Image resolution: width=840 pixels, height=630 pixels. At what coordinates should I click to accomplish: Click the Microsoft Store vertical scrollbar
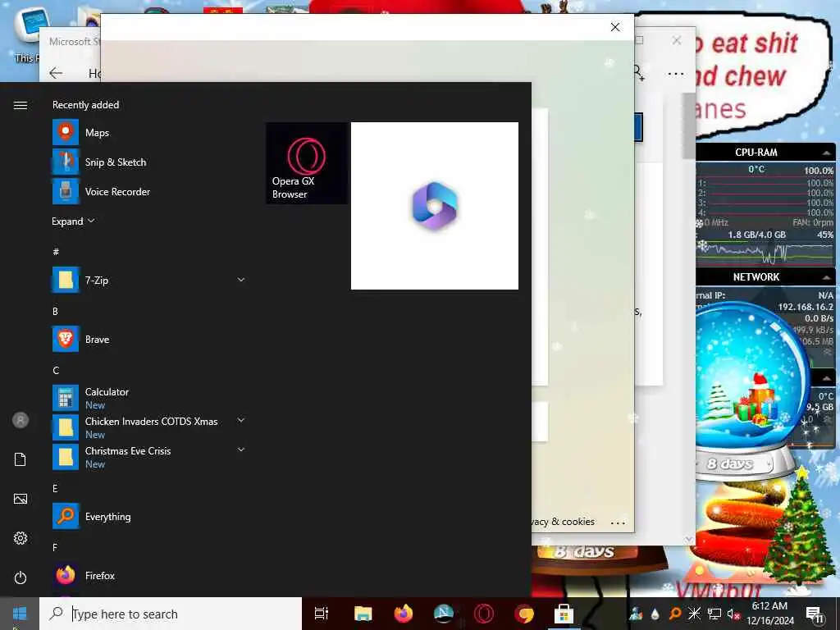pos(689,126)
